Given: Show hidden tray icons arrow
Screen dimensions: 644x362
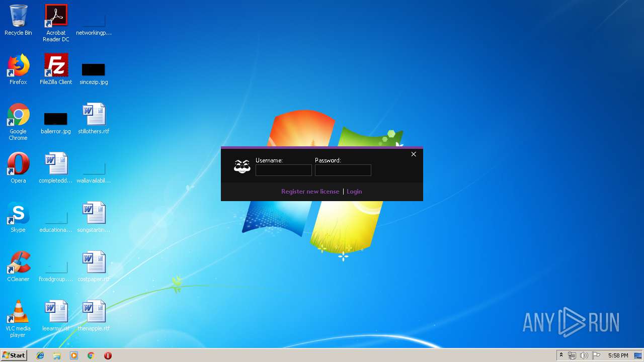Looking at the screenshot, I should tap(561, 355).
